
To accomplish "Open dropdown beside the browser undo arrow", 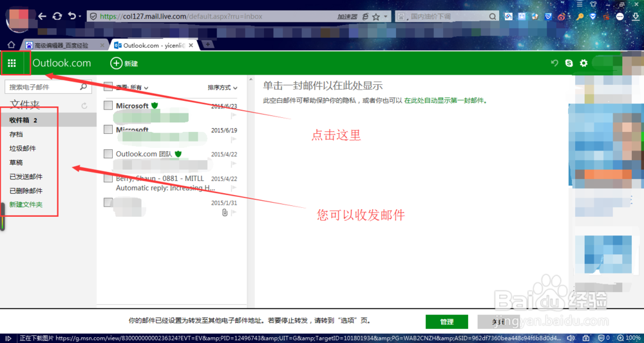I will coord(80,17).
